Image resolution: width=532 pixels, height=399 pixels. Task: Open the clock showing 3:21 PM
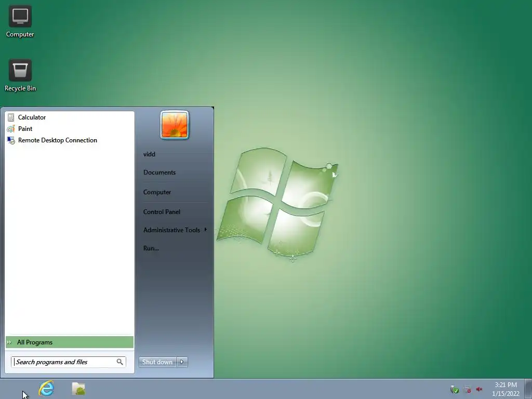pos(506,389)
